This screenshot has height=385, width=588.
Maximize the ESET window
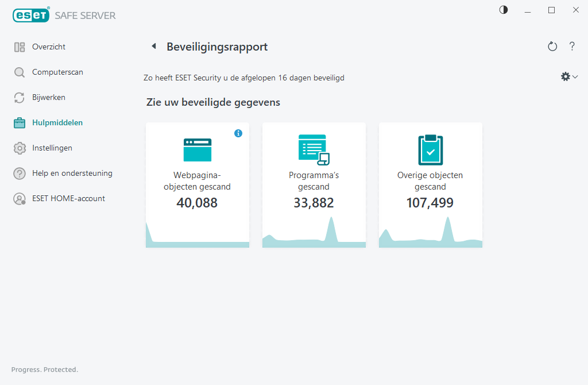tap(552, 10)
